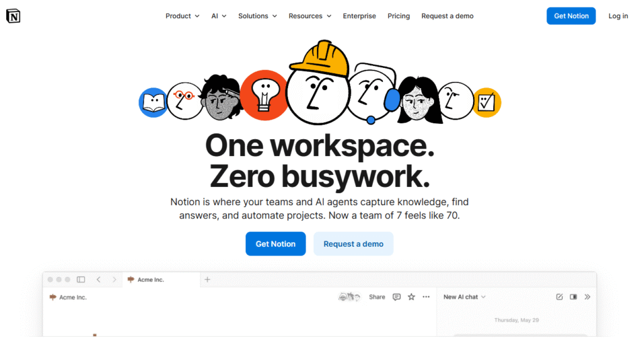Expand the New AI chat dropdown
This screenshot has width=644, height=343.
pyautogui.click(x=465, y=296)
